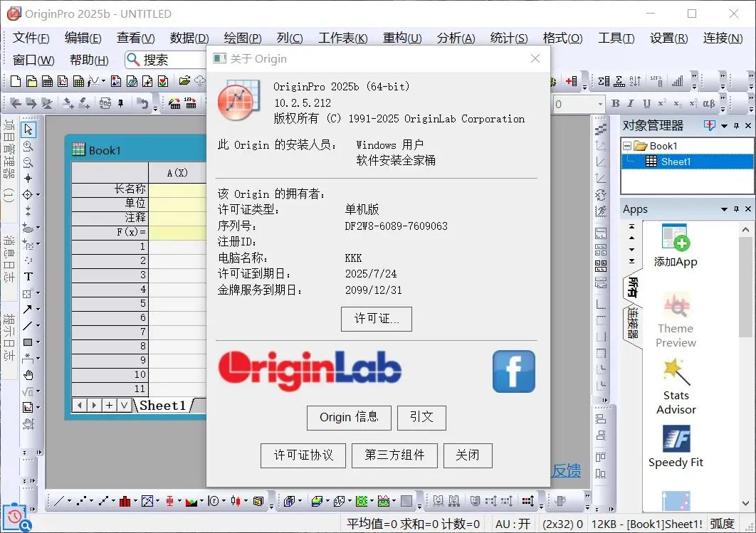Click the new workbook toolbar icon
The width and height of the screenshot is (756, 533).
[47, 81]
